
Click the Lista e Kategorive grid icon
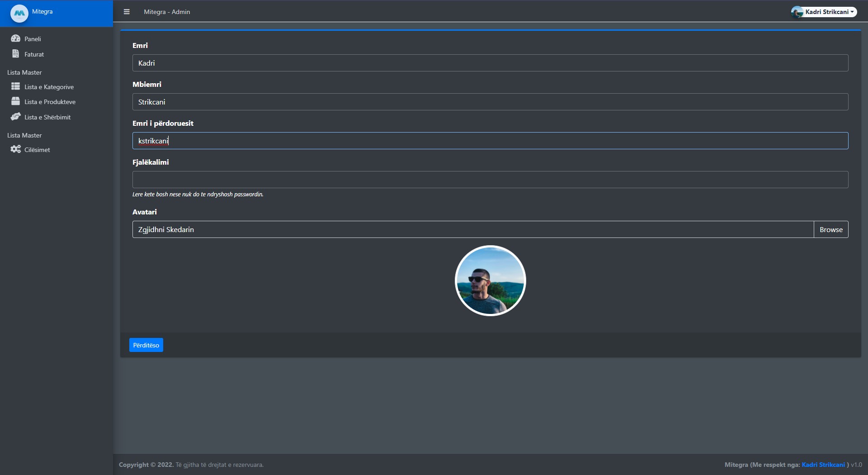click(x=15, y=86)
